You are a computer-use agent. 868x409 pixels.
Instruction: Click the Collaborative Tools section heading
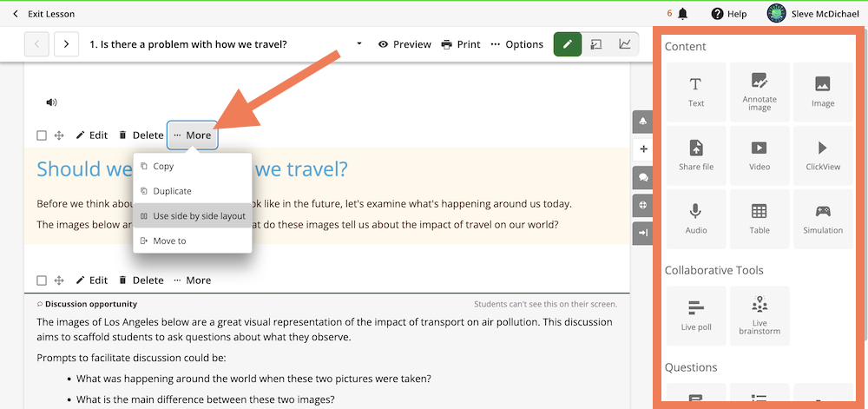pyautogui.click(x=714, y=270)
